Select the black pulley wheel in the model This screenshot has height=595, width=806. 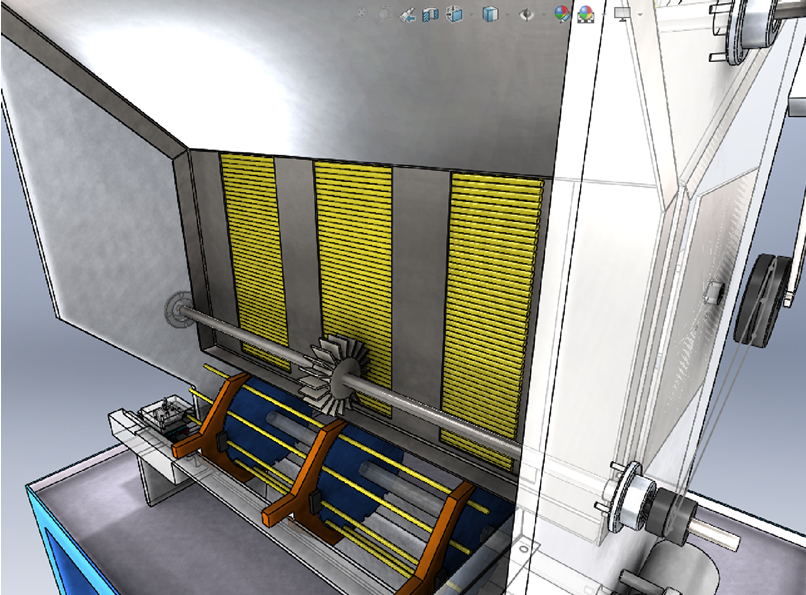pos(762,299)
